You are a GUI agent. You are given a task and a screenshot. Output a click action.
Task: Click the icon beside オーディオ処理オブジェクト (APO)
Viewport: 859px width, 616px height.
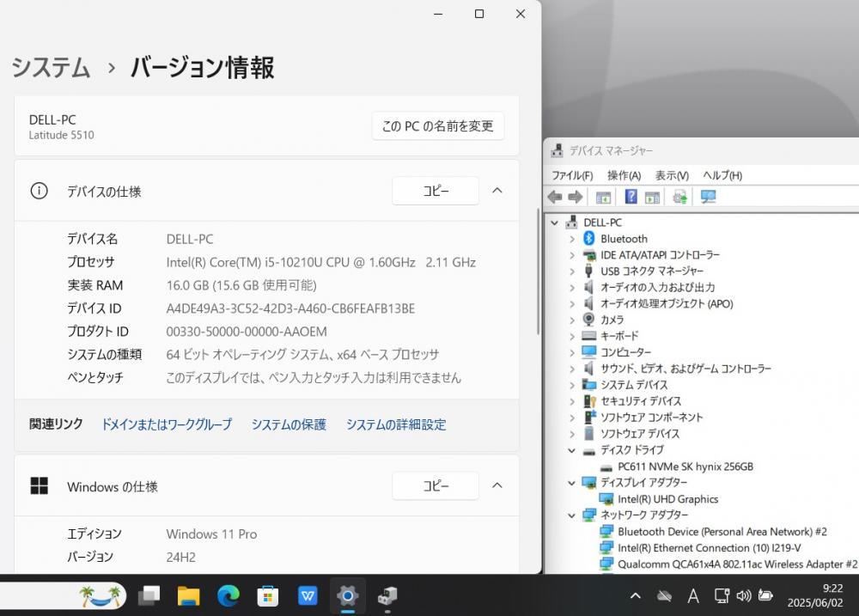pyautogui.click(x=589, y=303)
